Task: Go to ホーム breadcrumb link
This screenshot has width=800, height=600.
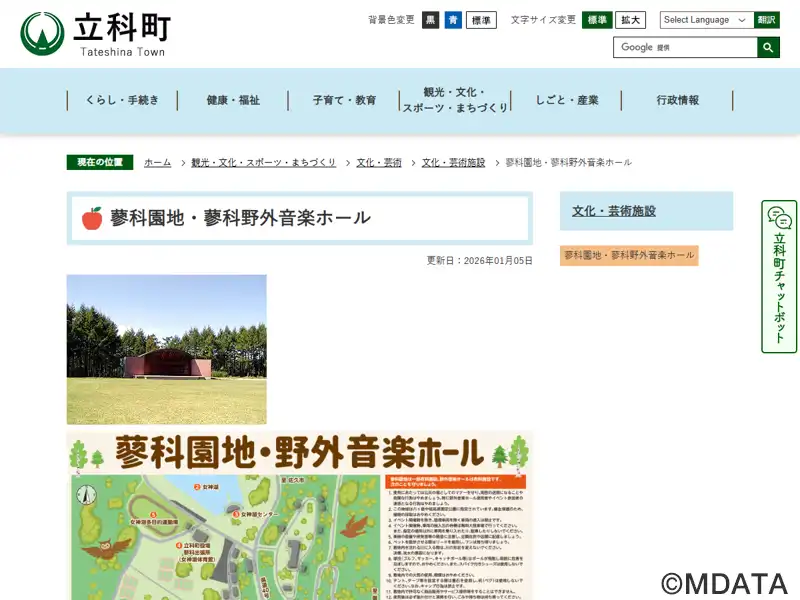Action: coord(158,162)
